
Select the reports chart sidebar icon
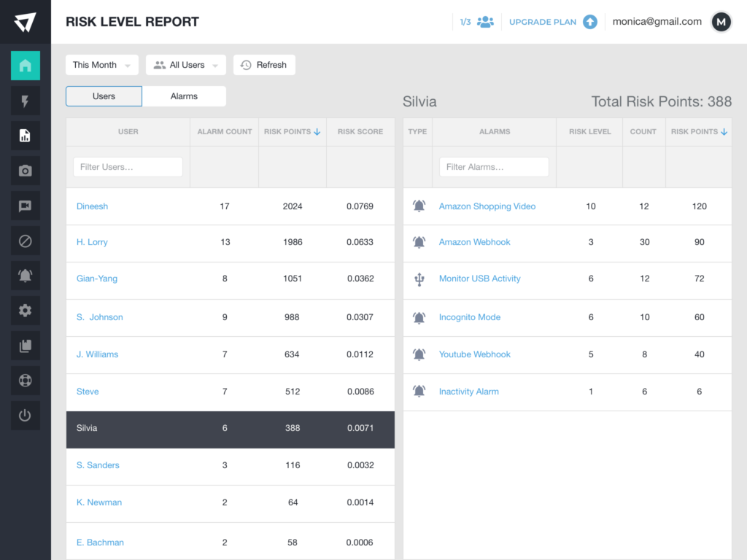pos(25,136)
